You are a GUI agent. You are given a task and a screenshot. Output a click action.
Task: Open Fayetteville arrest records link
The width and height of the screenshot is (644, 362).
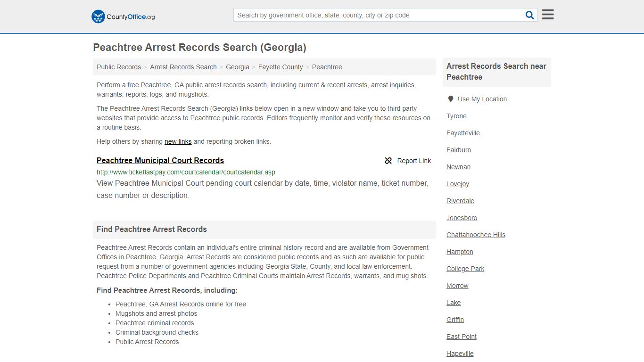[463, 133]
